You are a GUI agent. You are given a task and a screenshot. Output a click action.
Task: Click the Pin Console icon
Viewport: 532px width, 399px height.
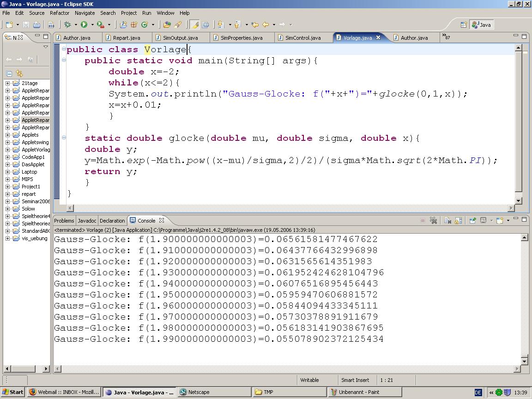click(x=472, y=221)
